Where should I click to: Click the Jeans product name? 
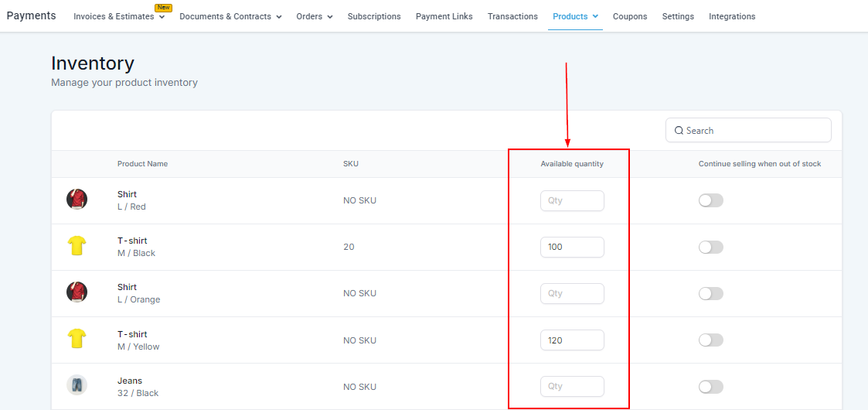coord(130,381)
